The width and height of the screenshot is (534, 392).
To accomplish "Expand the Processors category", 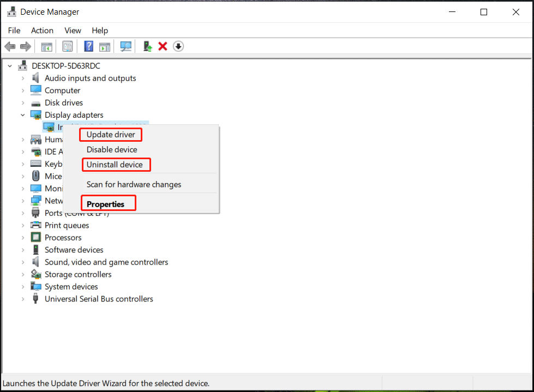I will (23, 238).
